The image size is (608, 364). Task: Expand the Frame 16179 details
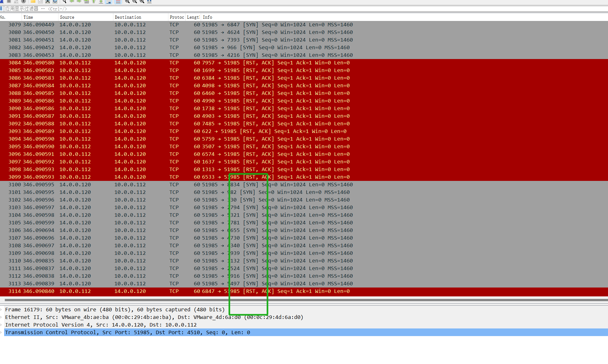coord(1,309)
